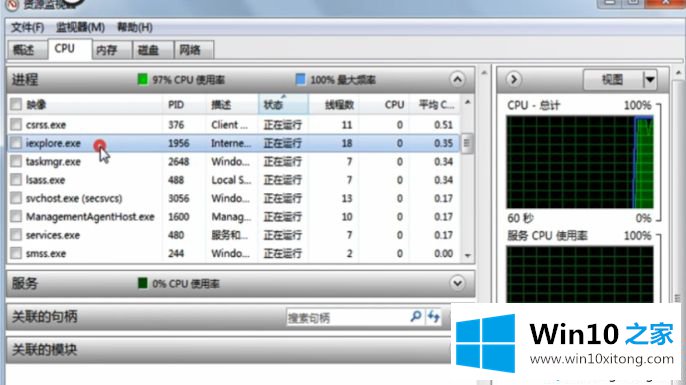
Task: Select the taskmgr.exe process name
Action: [x=53, y=162]
